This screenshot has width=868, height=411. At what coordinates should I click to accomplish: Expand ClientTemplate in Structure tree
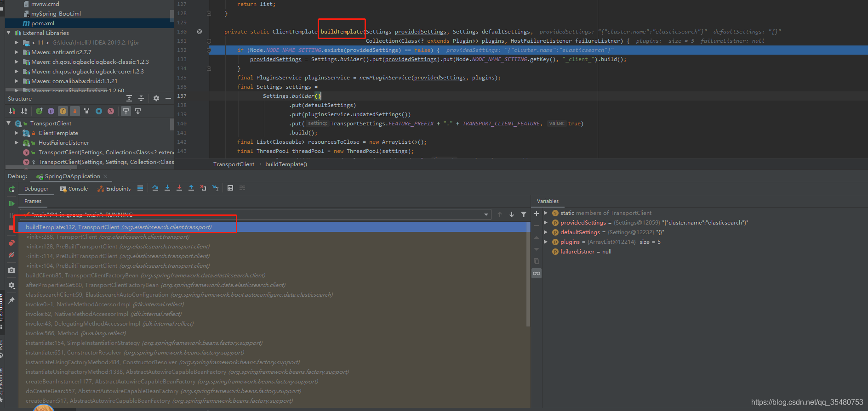[x=17, y=133]
